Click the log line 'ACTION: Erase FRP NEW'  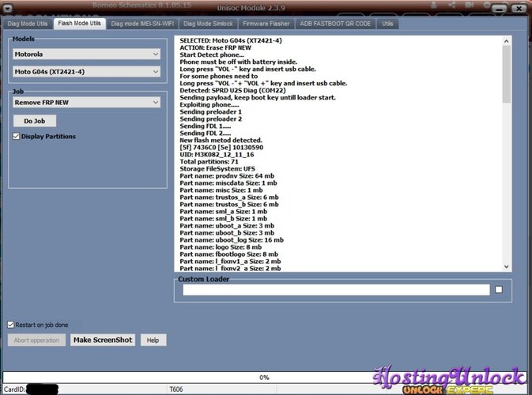click(216, 48)
